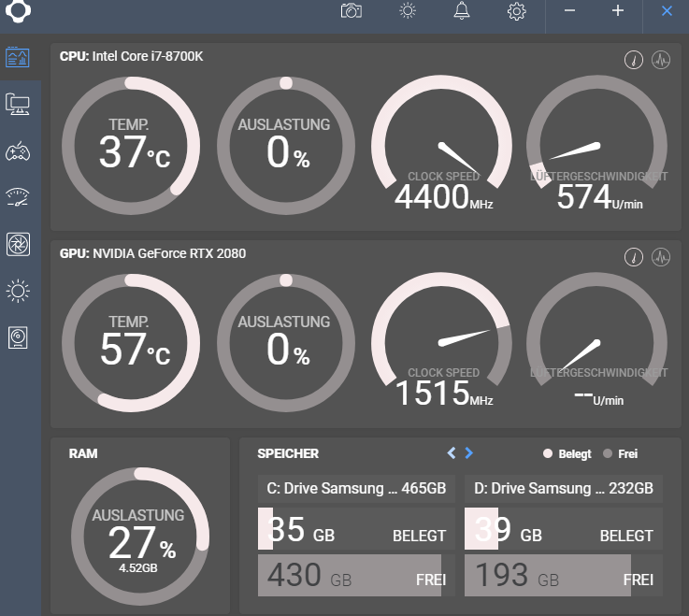The image size is (689, 616).
Task: Click the C: Drive Samsung 465GB header
Action: click(356, 489)
